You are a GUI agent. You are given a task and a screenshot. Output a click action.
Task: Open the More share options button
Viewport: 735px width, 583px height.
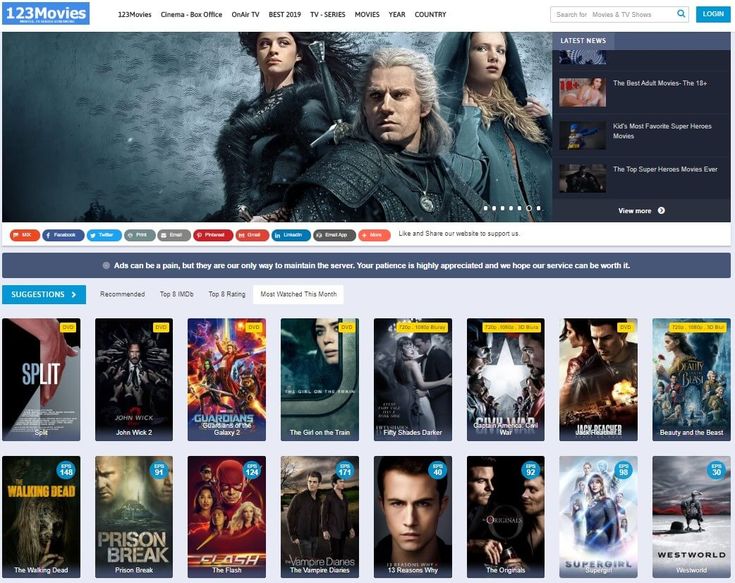[375, 235]
